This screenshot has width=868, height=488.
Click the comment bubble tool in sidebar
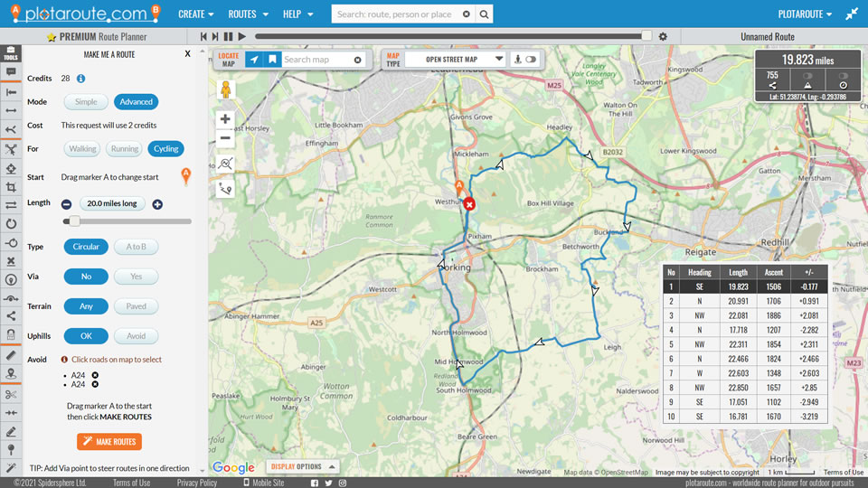coord(11,72)
